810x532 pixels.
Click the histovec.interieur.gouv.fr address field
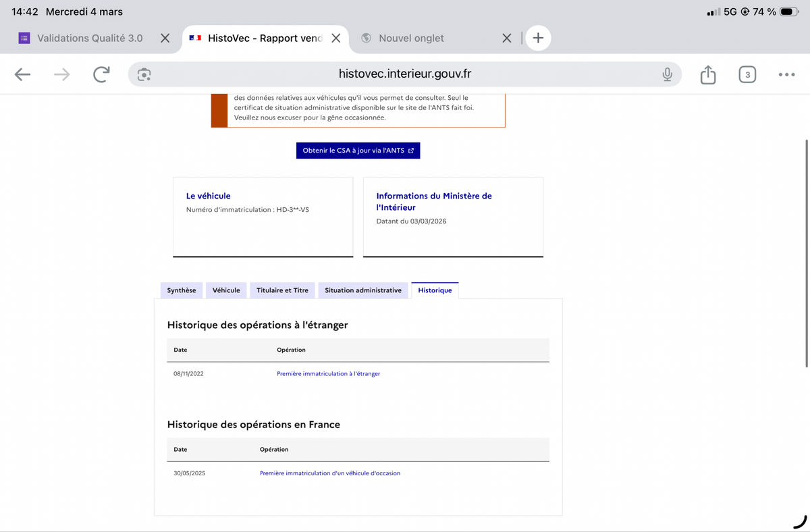click(x=405, y=74)
